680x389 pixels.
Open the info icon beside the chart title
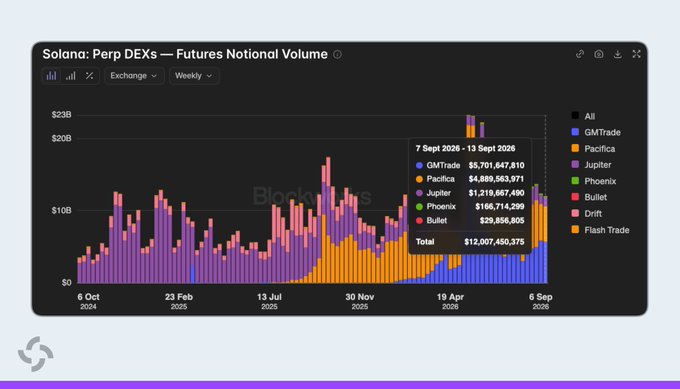pos(337,54)
